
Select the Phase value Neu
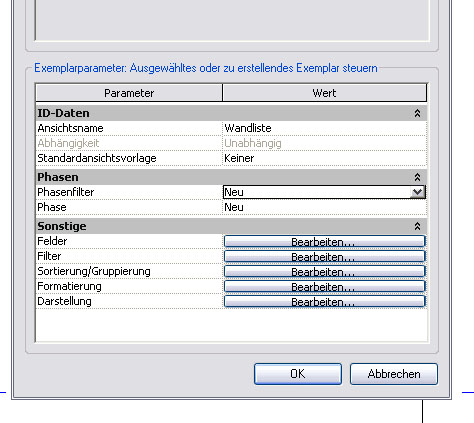(x=324, y=207)
